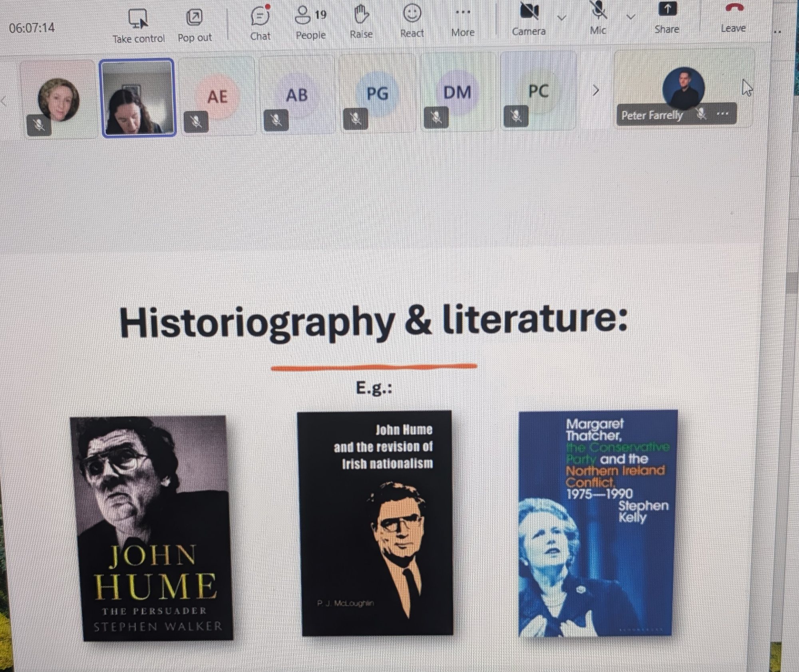Open Peter Farrelly's tile options ellipsis
Screen dimensions: 799x672
pyautogui.click(x=722, y=114)
